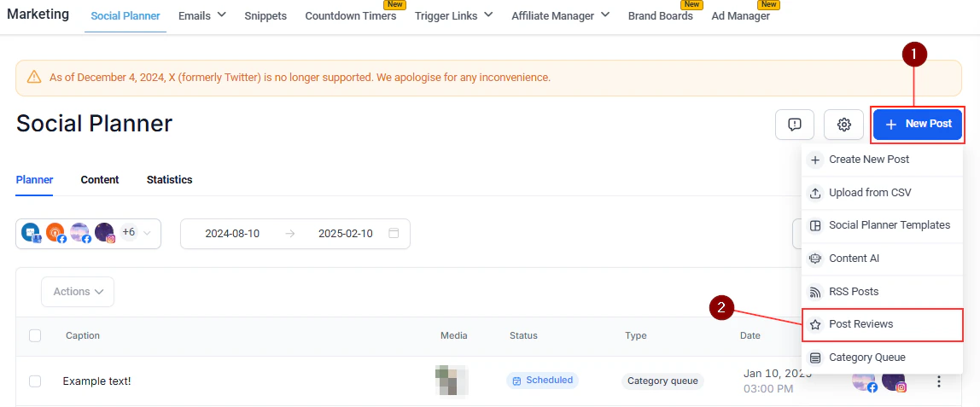Click the Twitter no longer supported notice text
Image resolution: width=980 pixels, height=407 pixels.
(x=300, y=78)
